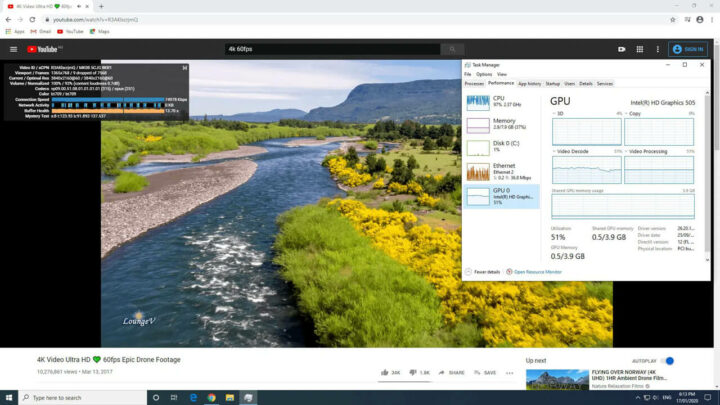Toggle the Autoplay switch off
The image size is (720, 405).
[x=668, y=360]
